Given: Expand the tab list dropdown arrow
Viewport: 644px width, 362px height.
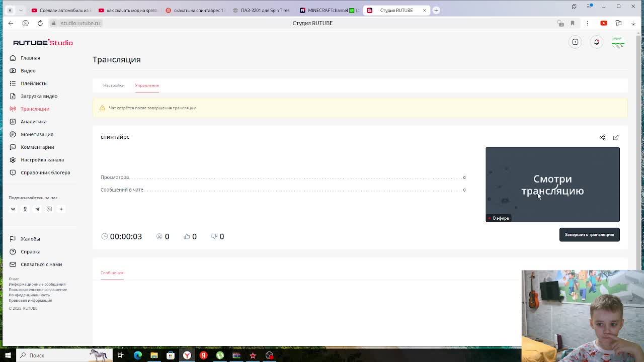Looking at the screenshot, I should tap(21, 10).
